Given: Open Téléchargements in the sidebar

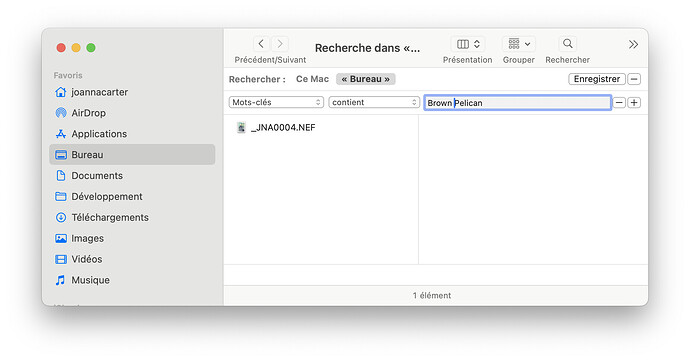Looking at the screenshot, I should [x=132, y=217].
